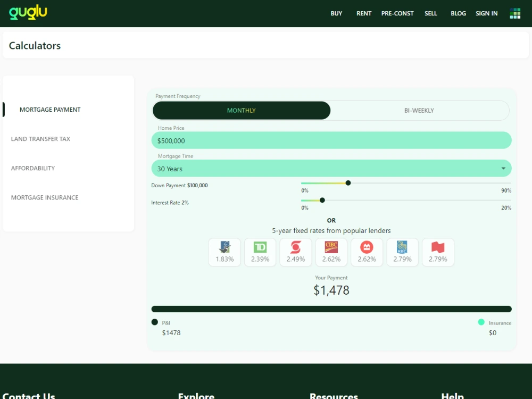This screenshot has width=532, height=399.
Task: Click the SIGN IN link
Action: click(486, 13)
